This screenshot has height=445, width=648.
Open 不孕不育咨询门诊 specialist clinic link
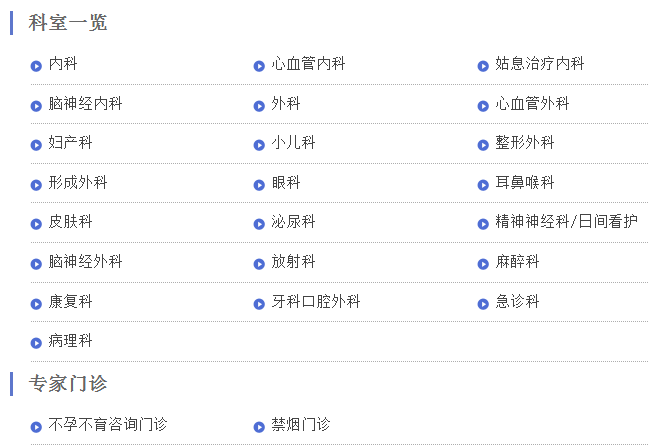tap(108, 424)
